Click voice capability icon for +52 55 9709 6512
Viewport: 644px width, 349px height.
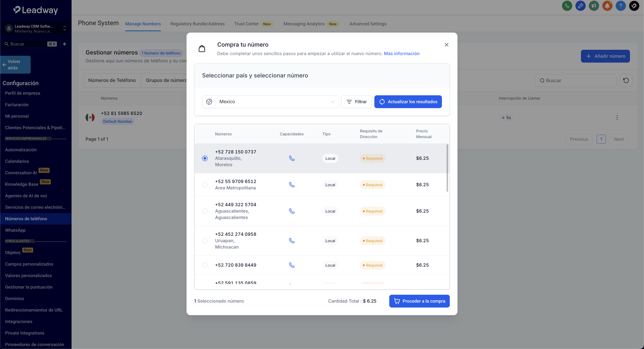[x=292, y=185]
